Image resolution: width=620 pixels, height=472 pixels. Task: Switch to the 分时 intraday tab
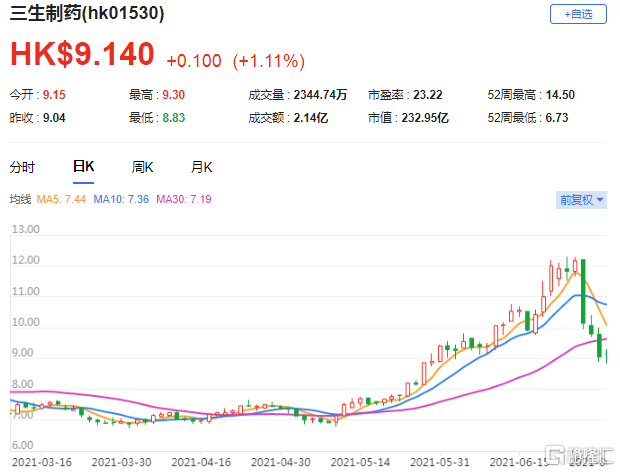click(x=22, y=167)
